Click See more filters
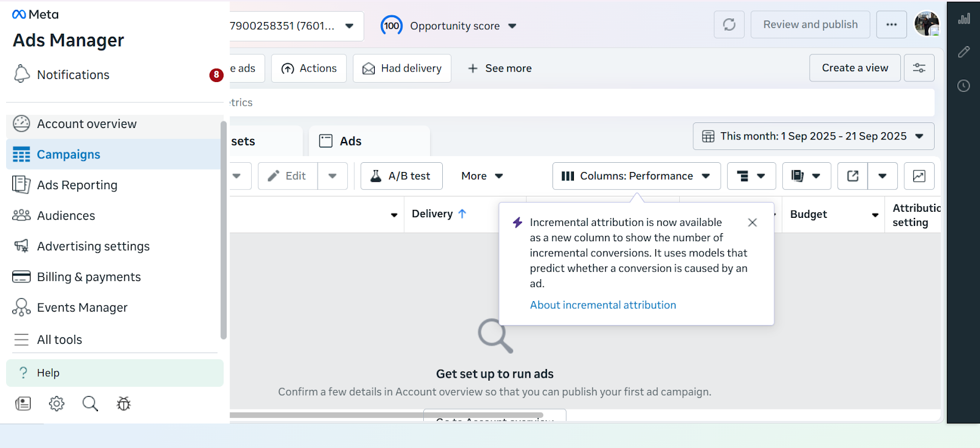Screen dimensions: 980x448 click(x=500, y=69)
